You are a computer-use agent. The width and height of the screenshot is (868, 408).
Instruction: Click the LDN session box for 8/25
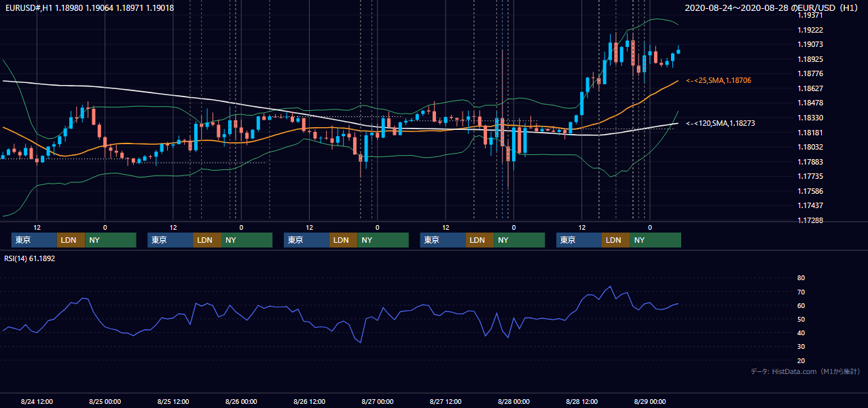(x=207, y=240)
